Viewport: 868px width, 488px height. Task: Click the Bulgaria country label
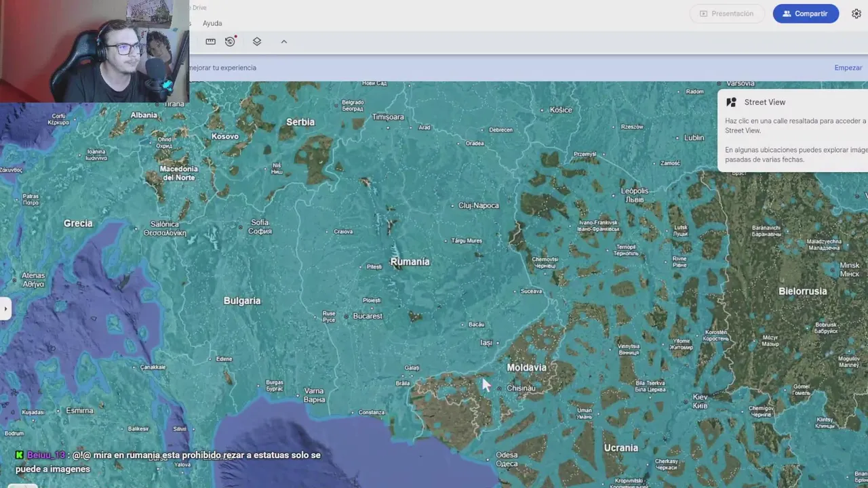pyautogui.click(x=242, y=301)
